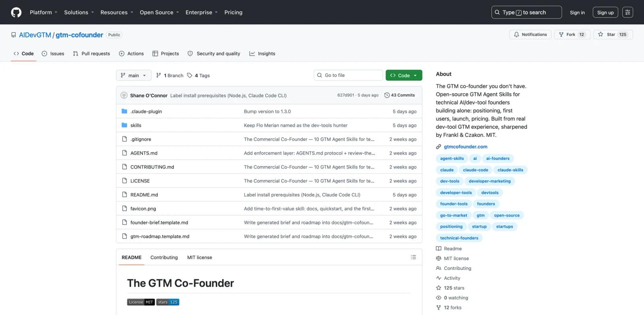Click the .claude-plugin folder icon
This screenshot has width=644, height=315.
pyautogui.click(x=124, y=111)
